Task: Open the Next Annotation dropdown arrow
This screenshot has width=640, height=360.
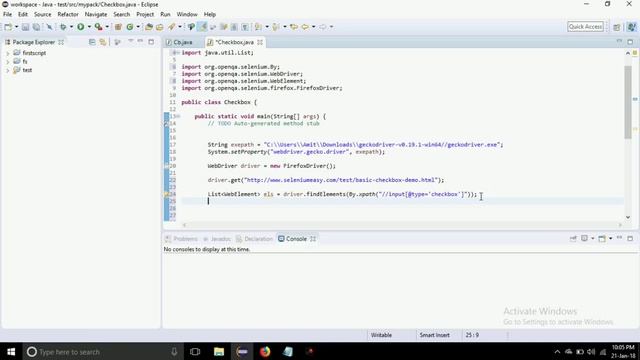Action: point(267,27)
